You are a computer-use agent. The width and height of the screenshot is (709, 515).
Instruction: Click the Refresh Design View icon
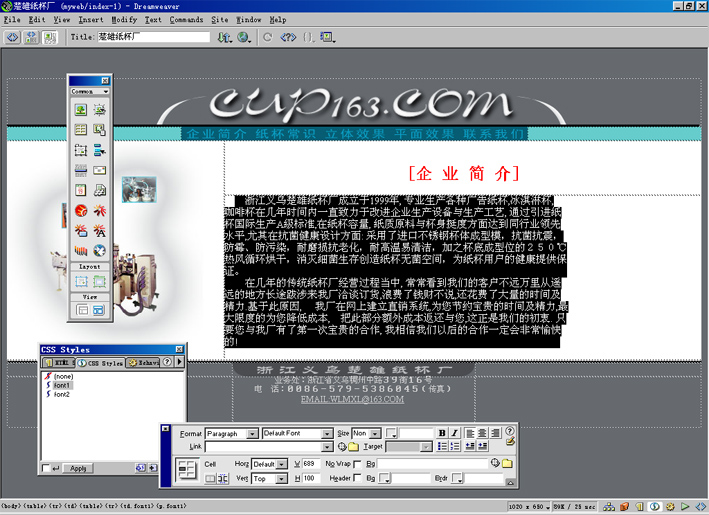pos(267,37)
